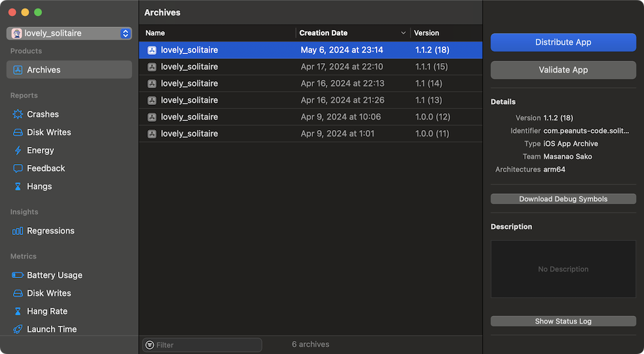This screenshot has height=354, width=644.
Task: Click the identifier com.peanuts-code.solit… value
Action: (x=586, y=131)
